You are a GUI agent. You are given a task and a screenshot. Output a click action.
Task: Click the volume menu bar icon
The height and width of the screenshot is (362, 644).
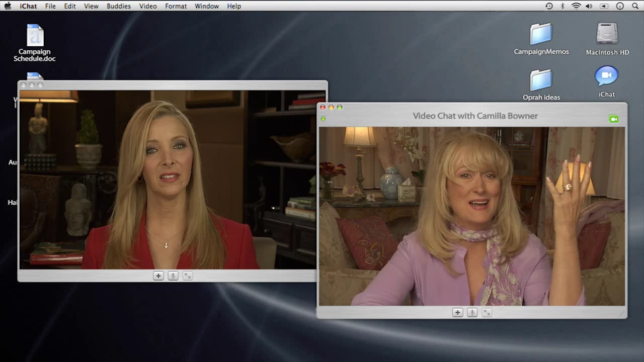[589, 6]
